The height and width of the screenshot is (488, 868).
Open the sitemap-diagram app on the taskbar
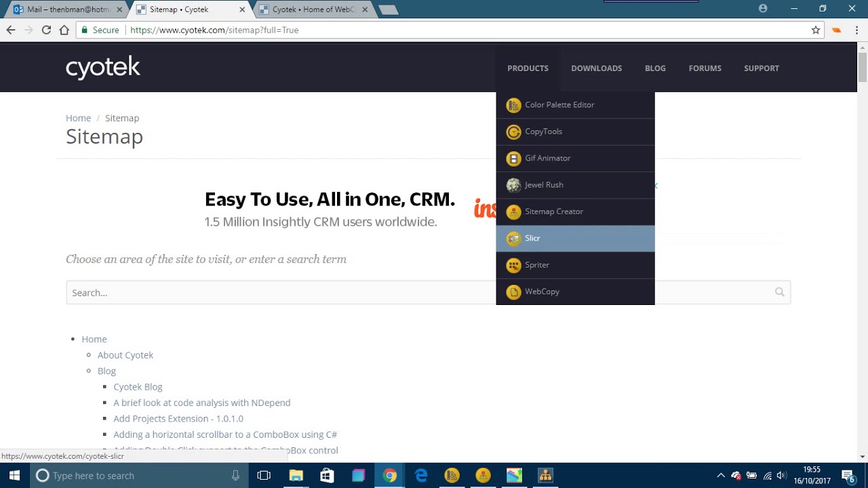coord(545,476)
